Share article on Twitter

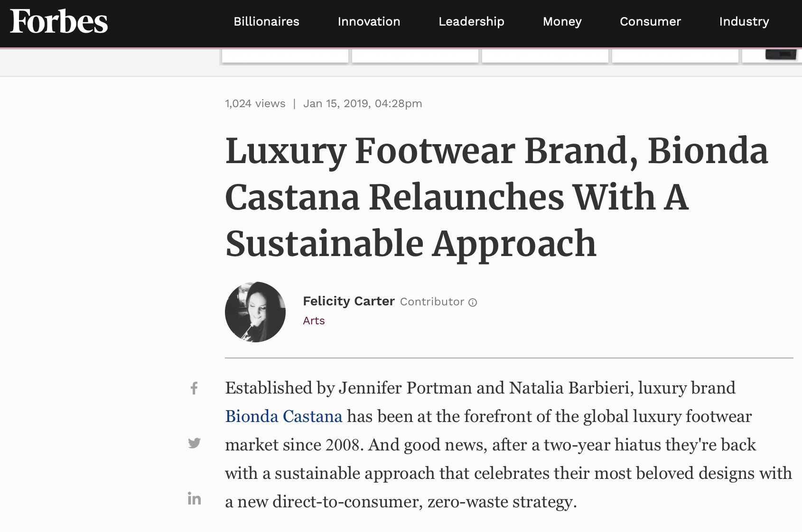194,443
